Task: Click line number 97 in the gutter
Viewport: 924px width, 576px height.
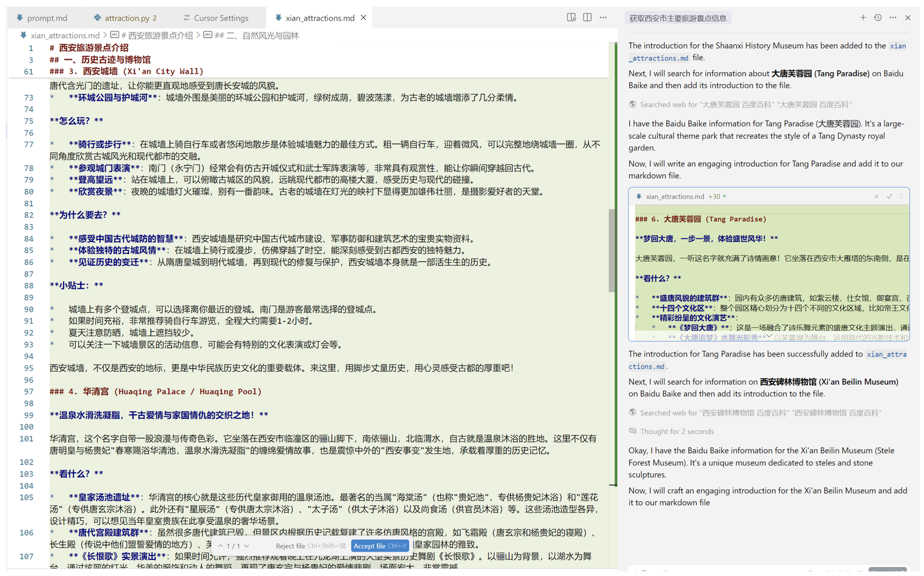Action: pos(28,392)
